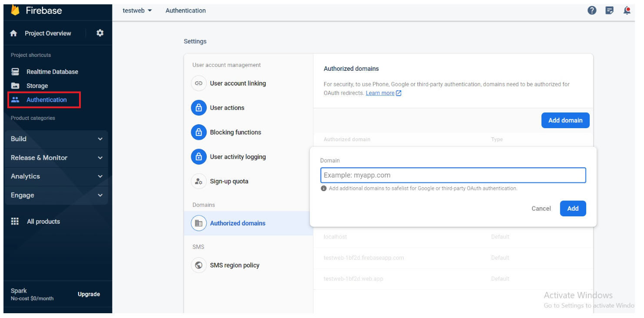The image size is (644, 318).
Task: Click Add in the domain dialog
Action: [573, 209]
